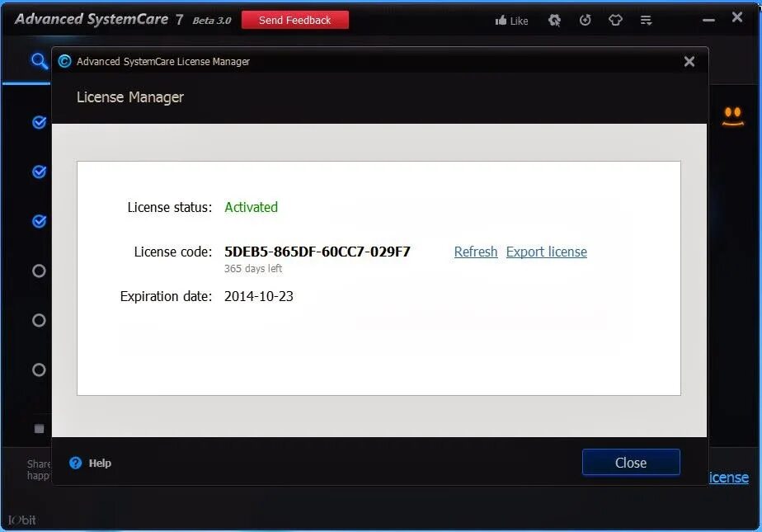Toggle the first checked scan item

tap(40, 122)
